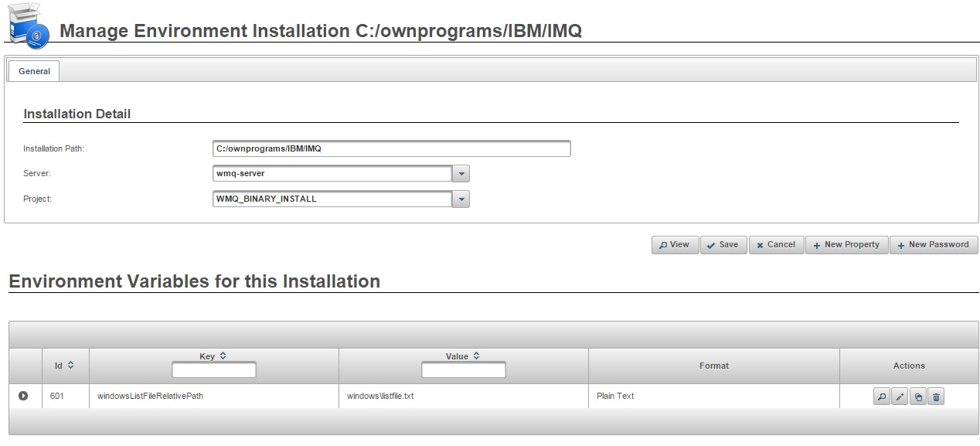Add a New Property
The width and height of the screenshot is (980, 446).
(x=846, y=245)
